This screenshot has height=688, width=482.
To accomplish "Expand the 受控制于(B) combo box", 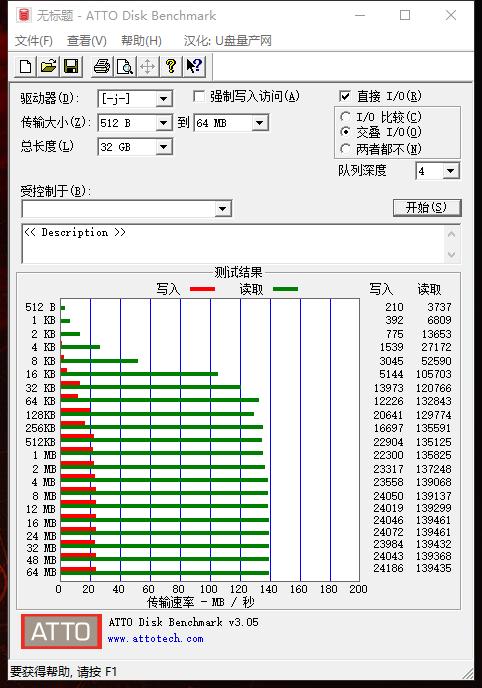I will (x=223, y=209).
